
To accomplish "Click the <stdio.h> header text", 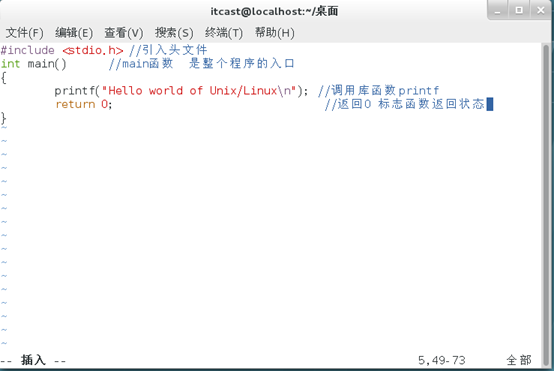I will (93, 50).
